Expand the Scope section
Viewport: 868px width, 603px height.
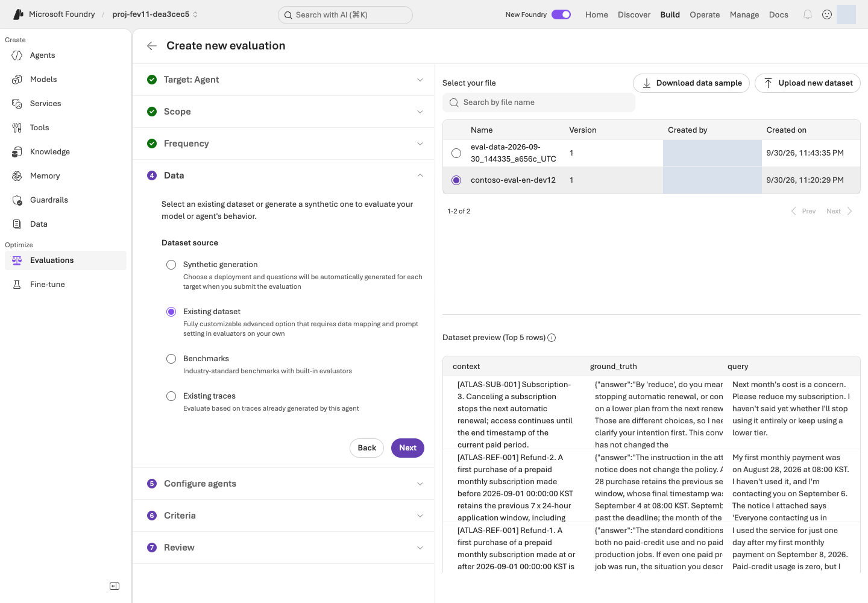point(283,112)
